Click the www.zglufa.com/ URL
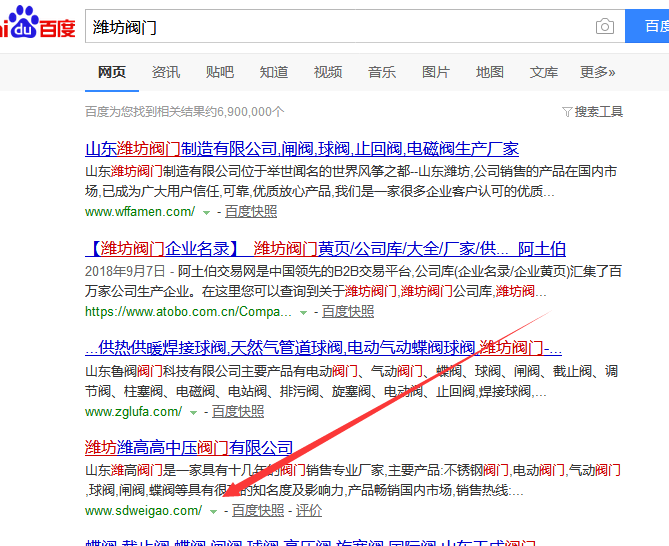 pos(134,412)
